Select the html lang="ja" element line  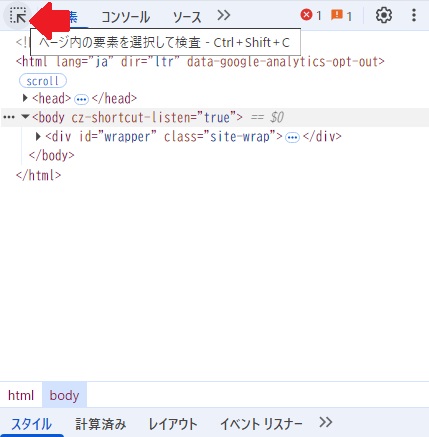tap(200, 62)
